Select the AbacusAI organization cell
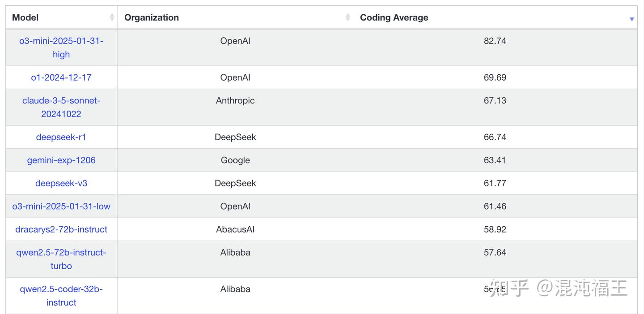 [235, 229]
